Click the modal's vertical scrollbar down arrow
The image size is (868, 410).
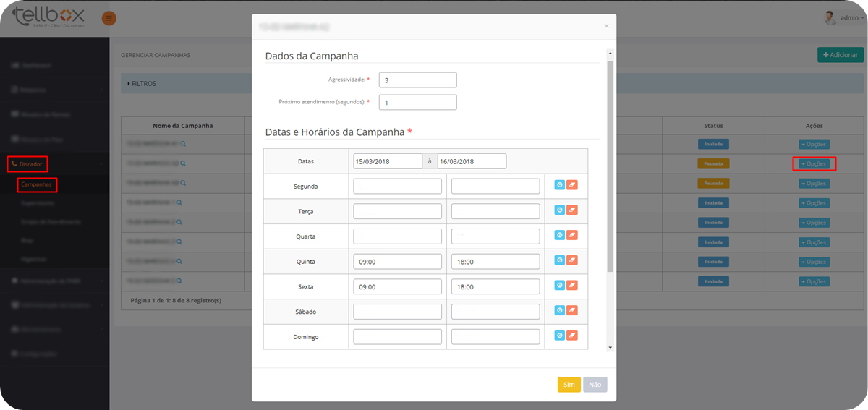pyautogui.click(x=610, y=347)
